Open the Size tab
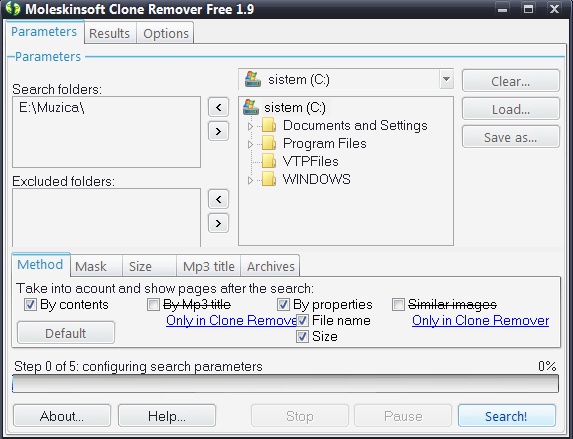Screen dimensions: 573x439 coord(149,266)
